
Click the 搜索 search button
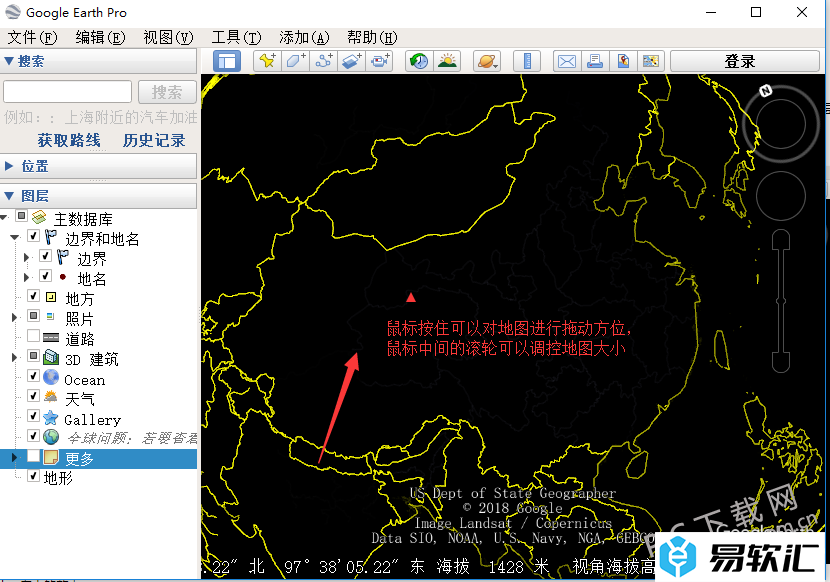pos(167,92)
